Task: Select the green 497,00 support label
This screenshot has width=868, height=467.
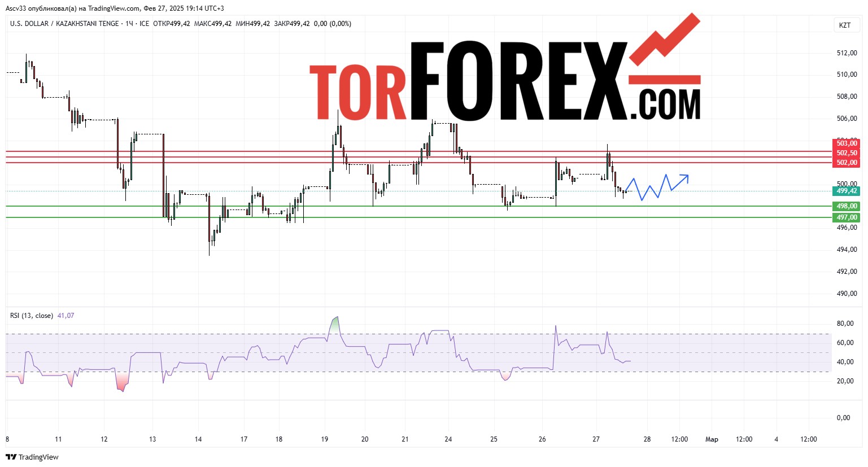Action: pyautogui.click(x=847, y=217)
